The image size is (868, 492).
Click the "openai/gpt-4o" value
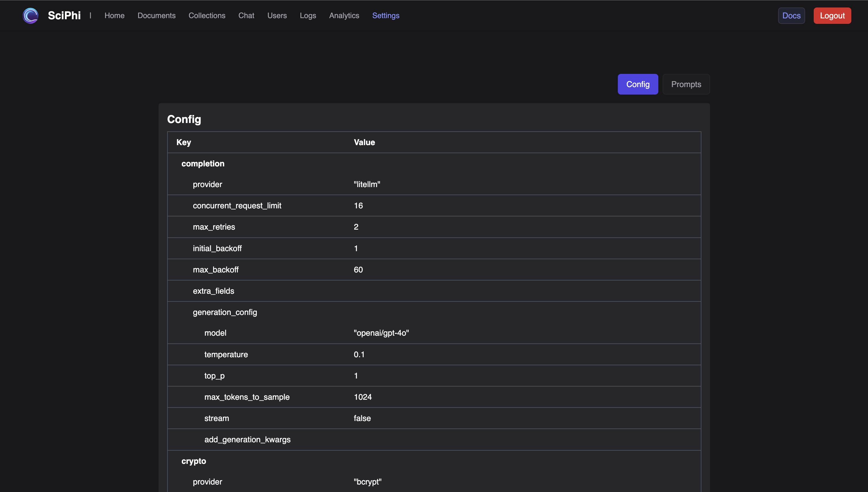[x=381, y=333]
